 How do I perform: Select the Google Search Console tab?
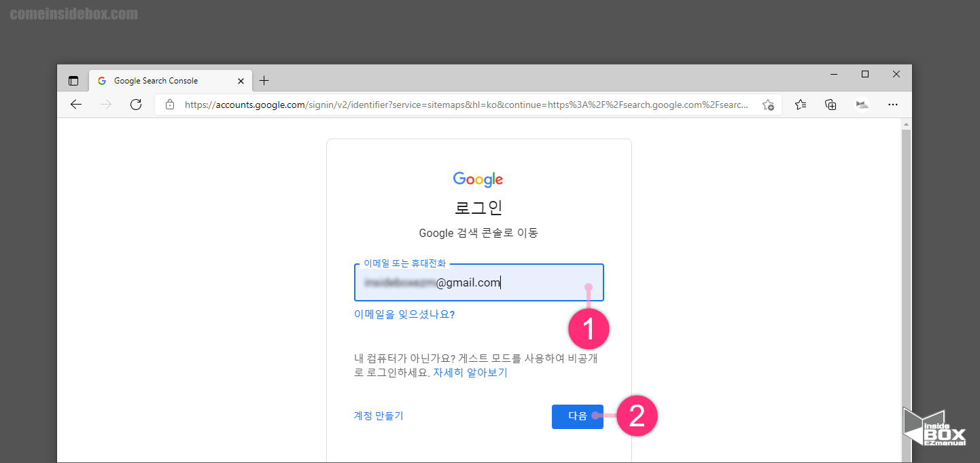[x=170, y=81]
